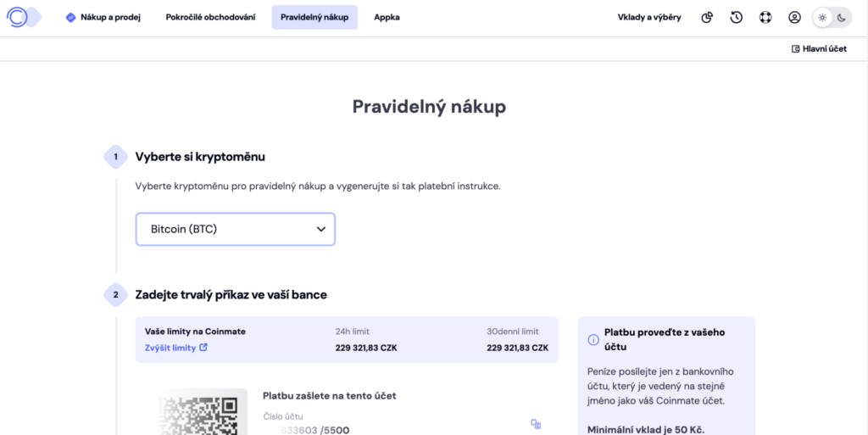Click the Coinmate logo
This screenshot has width=868, height=435.
coord(23,17)
